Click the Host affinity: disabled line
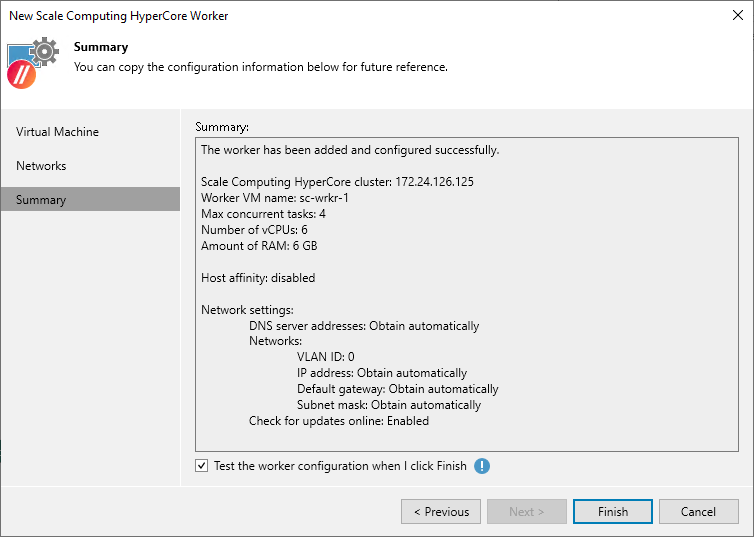The width and height of the screenshot is (754, 537). pyautogui.click(x=258, y=278)
